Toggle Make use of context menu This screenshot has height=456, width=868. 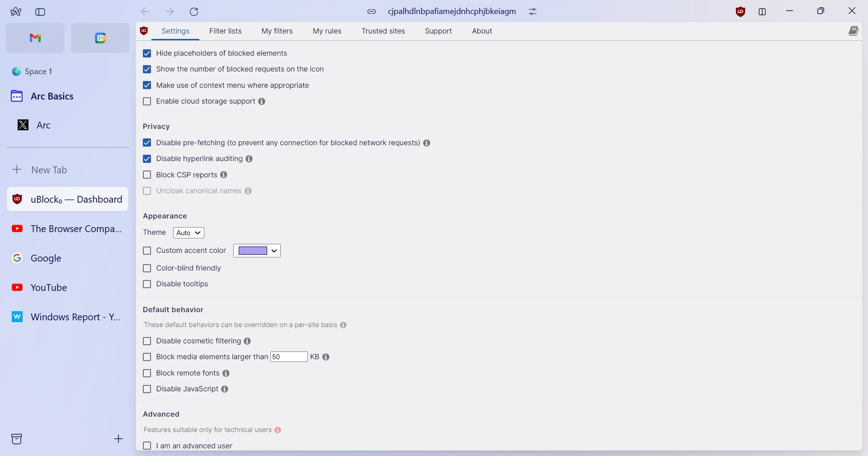147,85
